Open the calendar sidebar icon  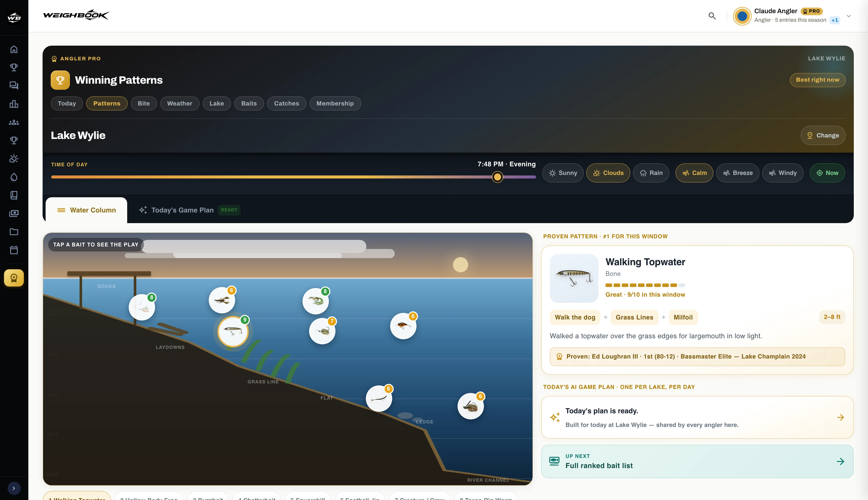[x=14, y=250]
